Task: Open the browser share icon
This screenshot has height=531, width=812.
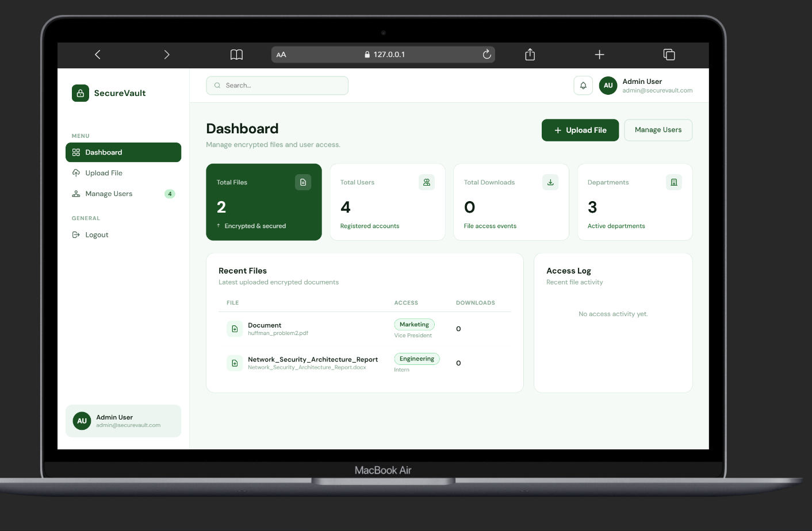Action: [530, 54]
